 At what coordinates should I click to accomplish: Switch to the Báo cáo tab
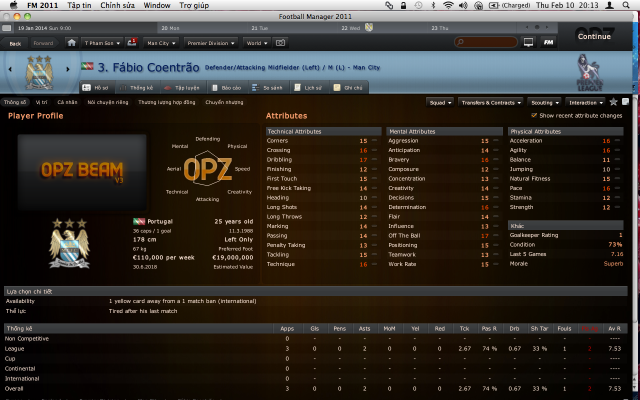point(227,88)
